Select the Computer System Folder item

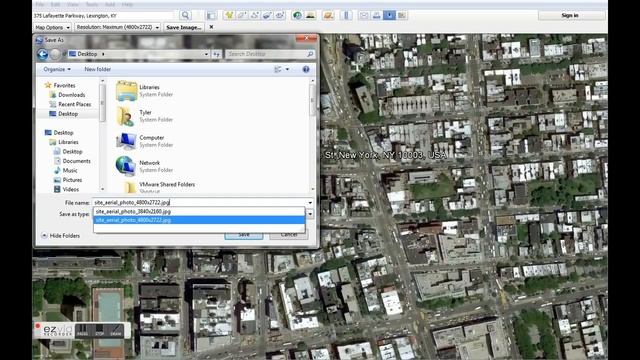pos(144,141)
